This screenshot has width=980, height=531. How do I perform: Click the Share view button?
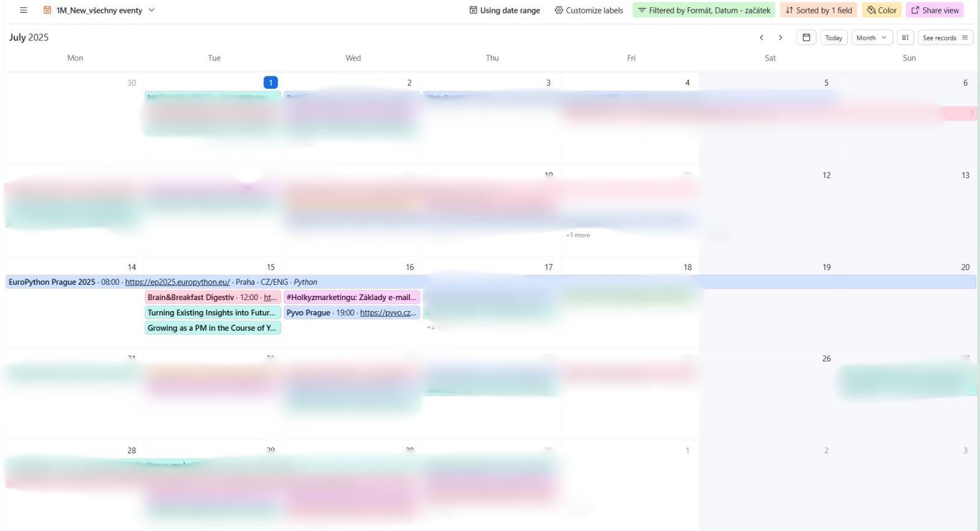(935, 10)
